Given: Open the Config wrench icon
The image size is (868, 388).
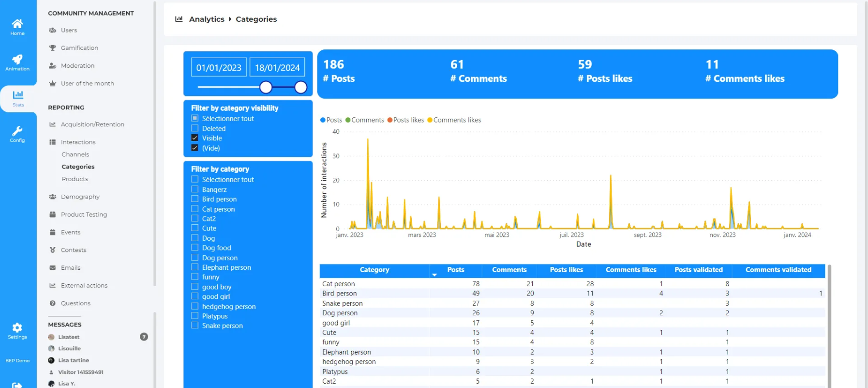Looking at the screenshot, I should 17,131.
